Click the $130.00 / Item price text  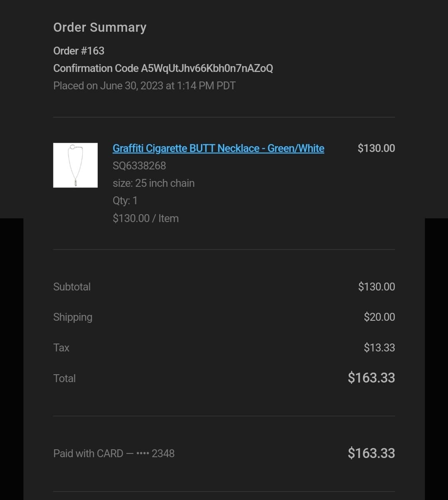click(145, 219)
